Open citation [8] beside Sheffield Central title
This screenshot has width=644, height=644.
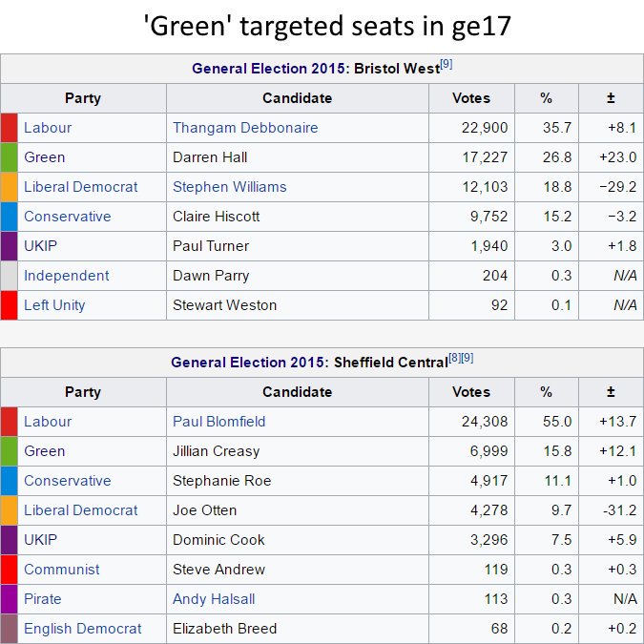[x=455, y=358]
